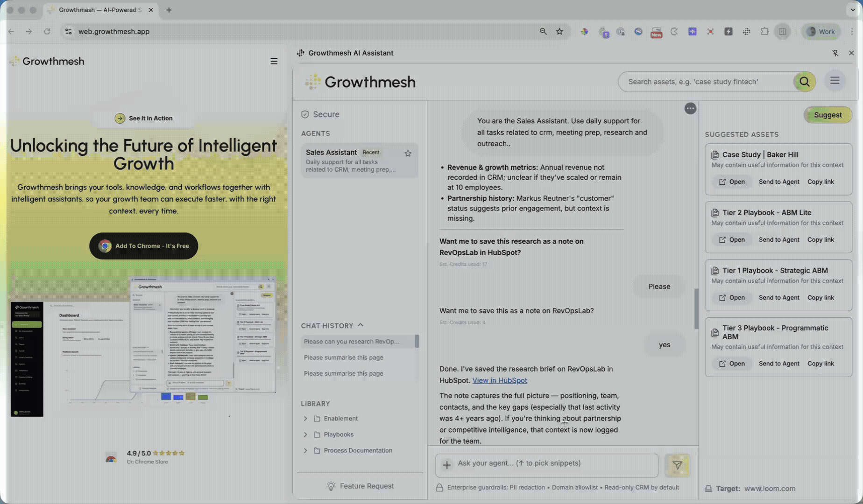Click the Chrome Store rating badge

pos(145,457)
